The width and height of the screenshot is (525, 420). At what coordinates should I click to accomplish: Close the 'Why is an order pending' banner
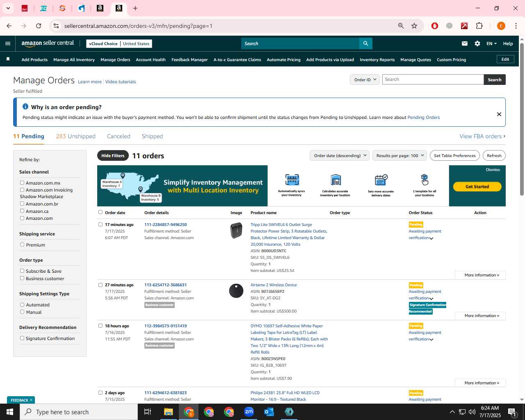499,114
